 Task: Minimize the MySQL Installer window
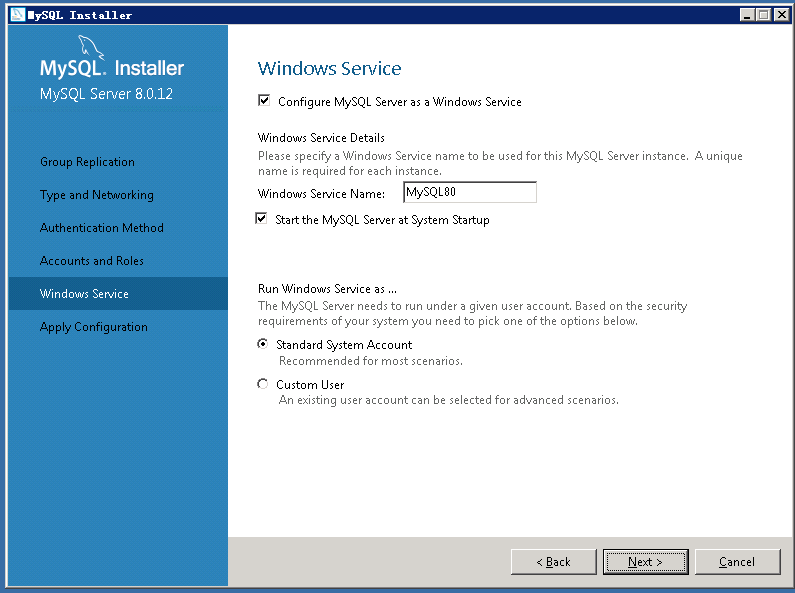[747, 15]
